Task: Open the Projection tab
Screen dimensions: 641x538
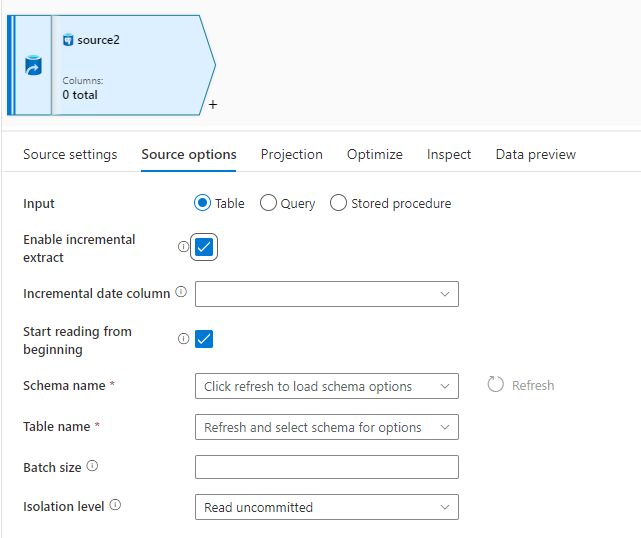Action: pos(291,155)
